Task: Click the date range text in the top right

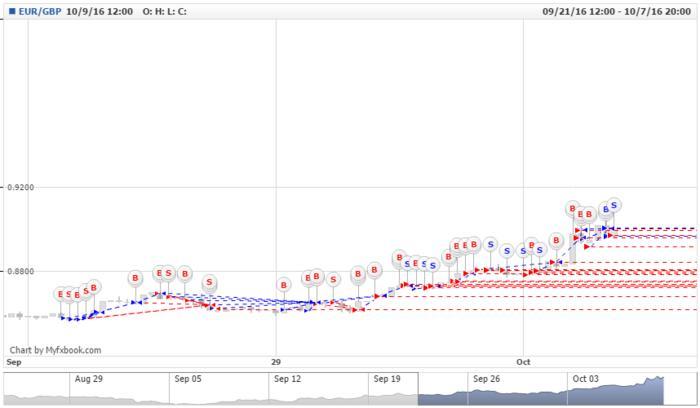Action: pyautogui.click(x=616, y=12)
